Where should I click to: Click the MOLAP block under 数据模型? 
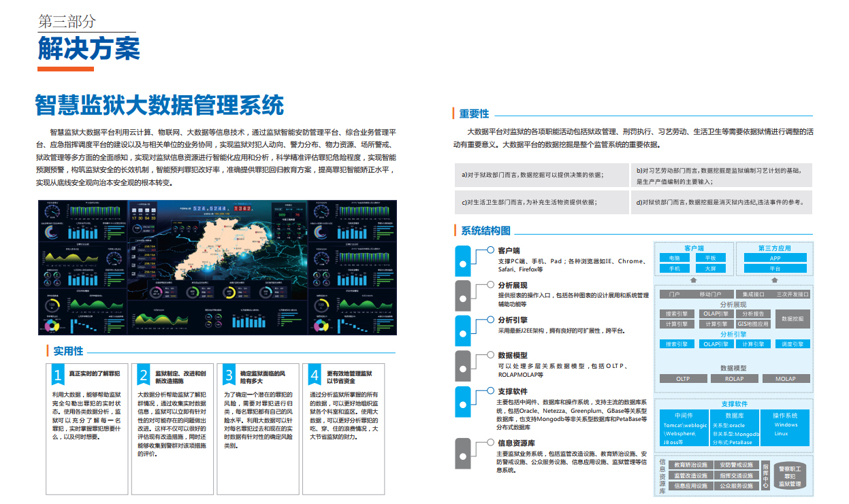click(x=786, y=379)
